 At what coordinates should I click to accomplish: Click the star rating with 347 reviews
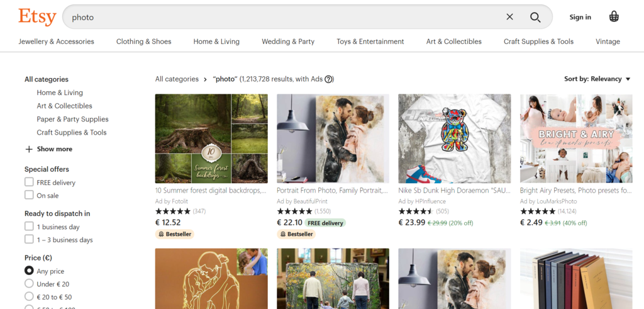[x=173, y=211]
